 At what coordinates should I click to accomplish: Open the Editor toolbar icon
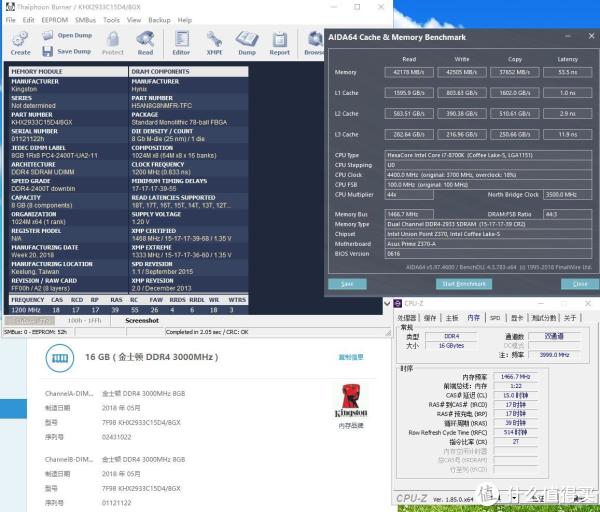click(181, 39)
